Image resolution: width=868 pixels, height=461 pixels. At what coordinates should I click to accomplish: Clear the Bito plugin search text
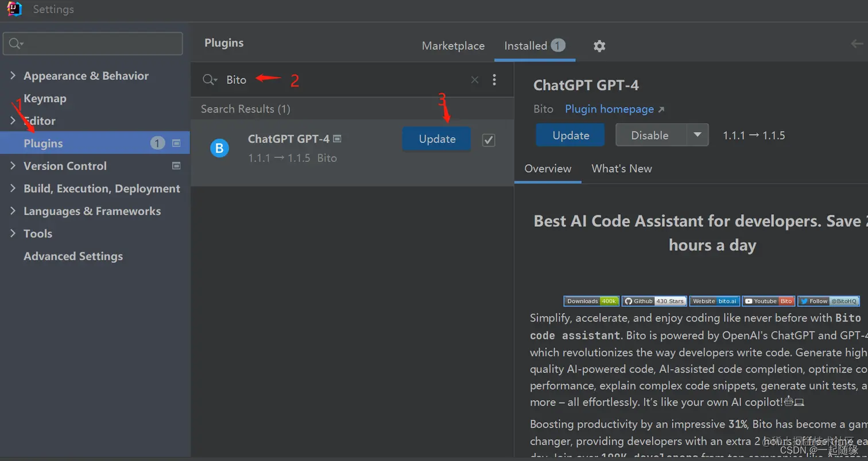point(475,80)
